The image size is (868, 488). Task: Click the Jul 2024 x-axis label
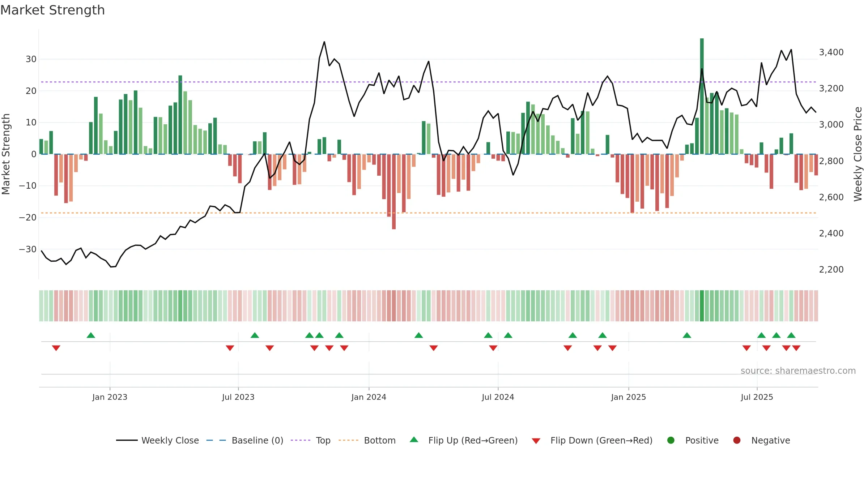point(498,397)
